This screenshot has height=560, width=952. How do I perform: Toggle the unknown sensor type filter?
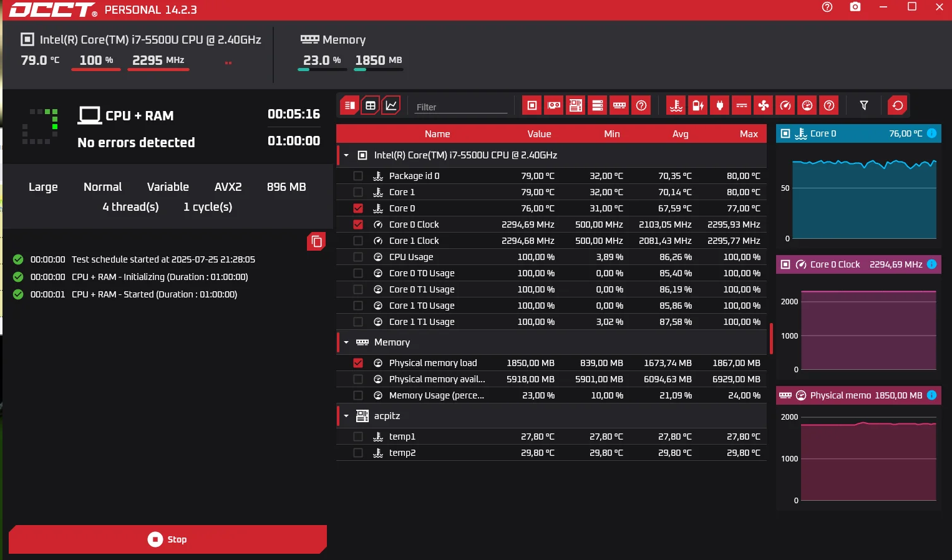[x=829, y=105]
